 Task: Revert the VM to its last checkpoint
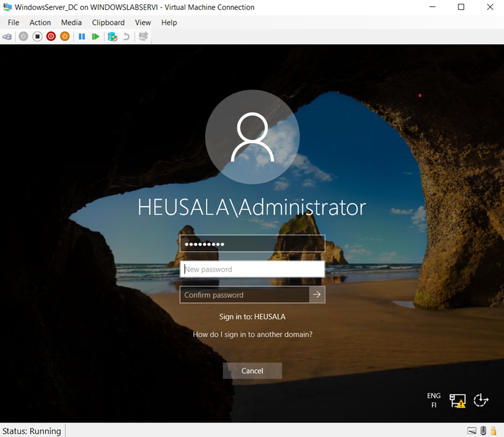point(126,37)
